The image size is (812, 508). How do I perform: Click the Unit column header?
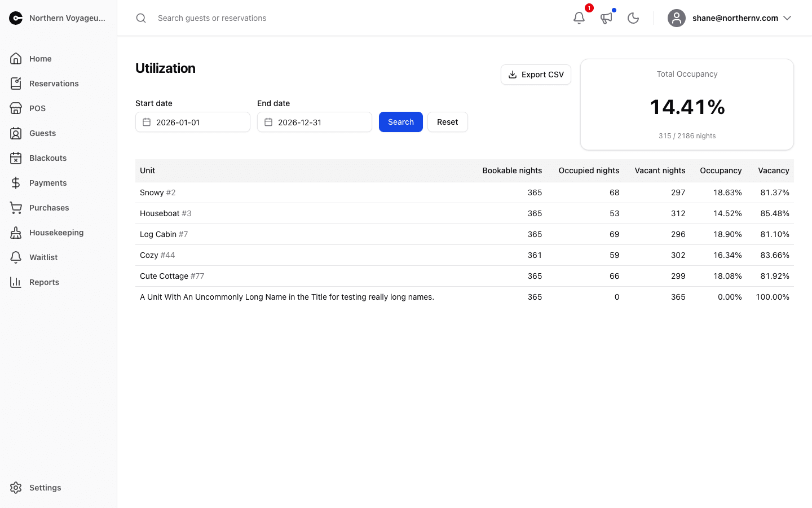pos(148,170)
